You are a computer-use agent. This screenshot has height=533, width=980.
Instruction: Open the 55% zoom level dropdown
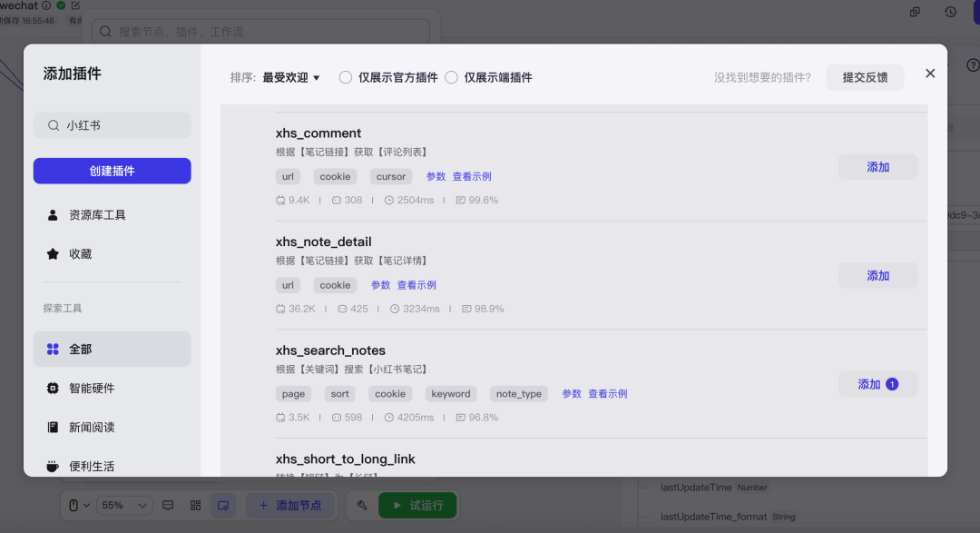(124, 505)
